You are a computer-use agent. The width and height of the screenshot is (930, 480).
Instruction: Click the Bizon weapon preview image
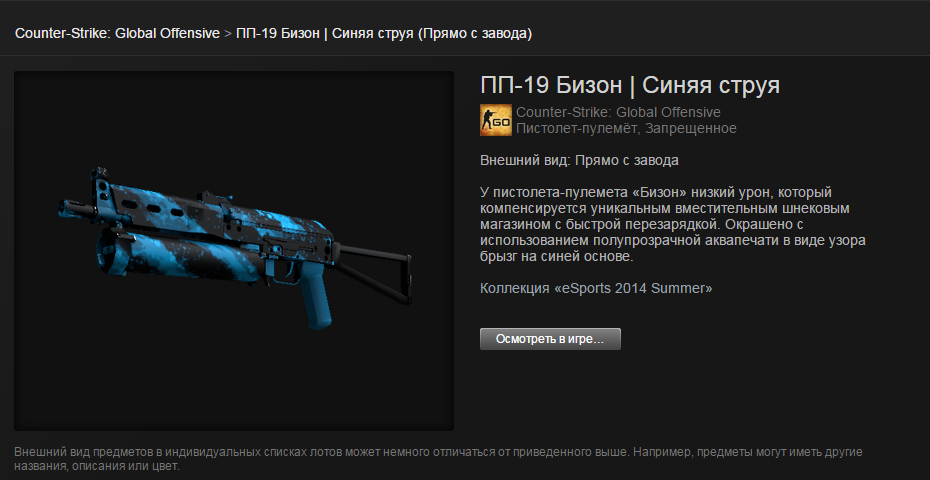click(234, 251)
